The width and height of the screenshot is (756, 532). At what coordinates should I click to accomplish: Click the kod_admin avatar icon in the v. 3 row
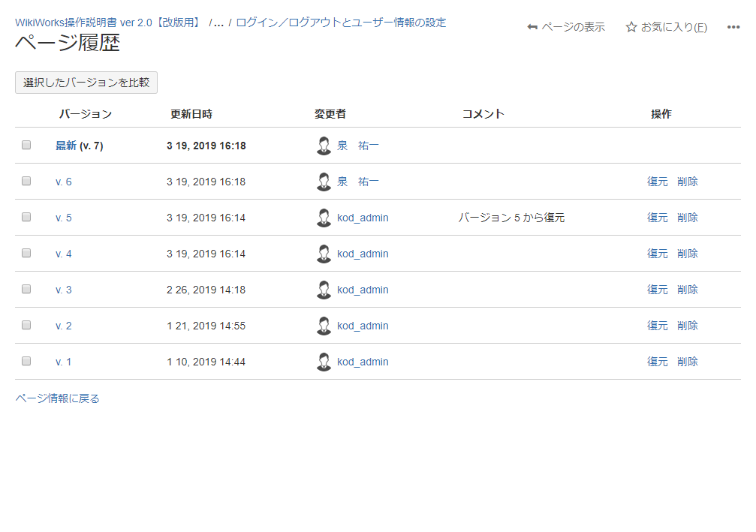coord(324,290)
